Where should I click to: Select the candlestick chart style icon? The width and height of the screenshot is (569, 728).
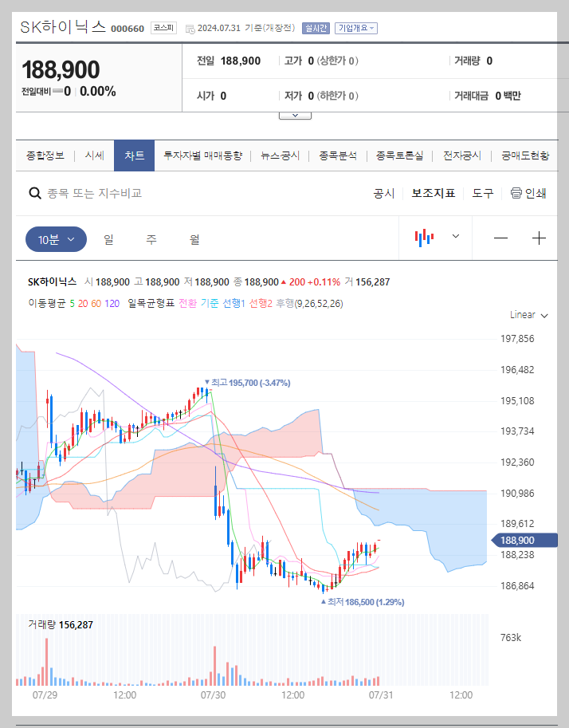pyautogui.click(x=425, y=238)
